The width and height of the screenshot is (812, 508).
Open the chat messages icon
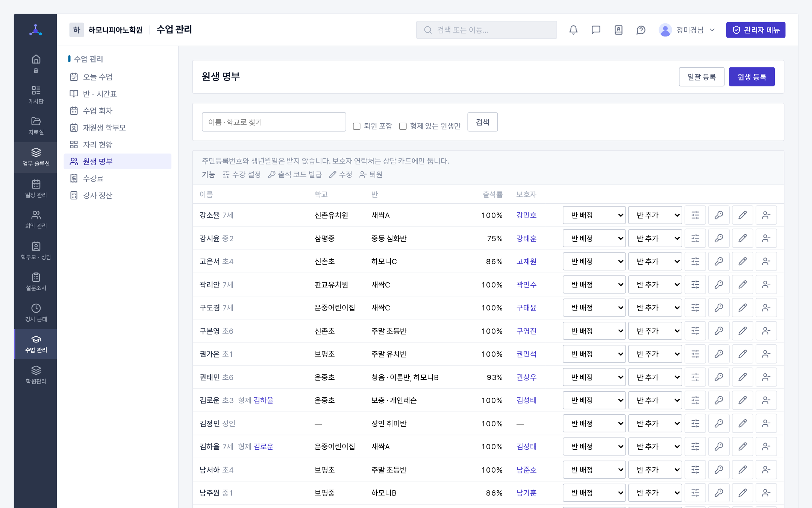(596, 30)
